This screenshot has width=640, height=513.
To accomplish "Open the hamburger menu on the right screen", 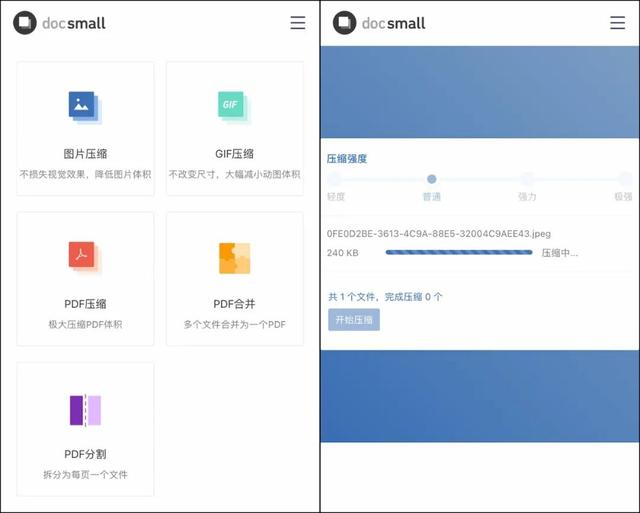I will 617,23.
